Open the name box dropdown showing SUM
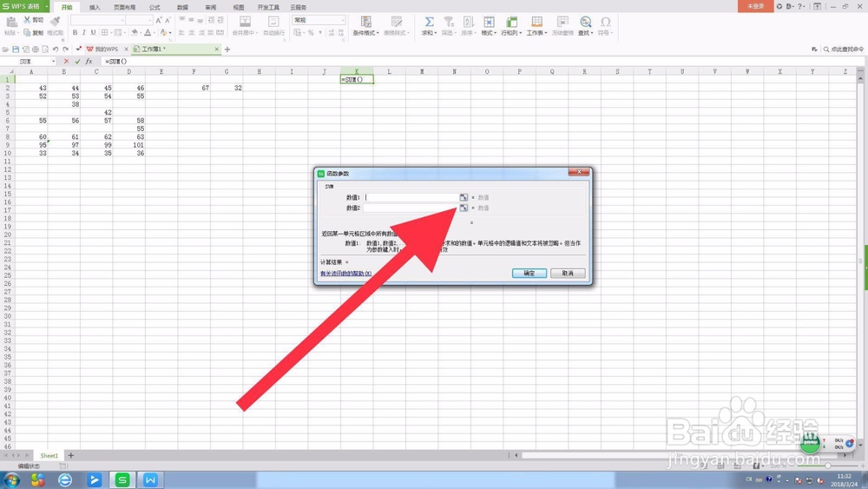868x489 pixels. [x=53, y=62]
